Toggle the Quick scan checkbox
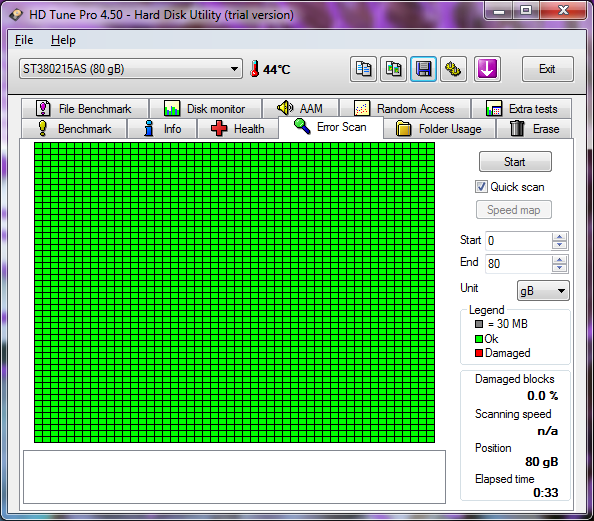 click(x=481, y=187)
